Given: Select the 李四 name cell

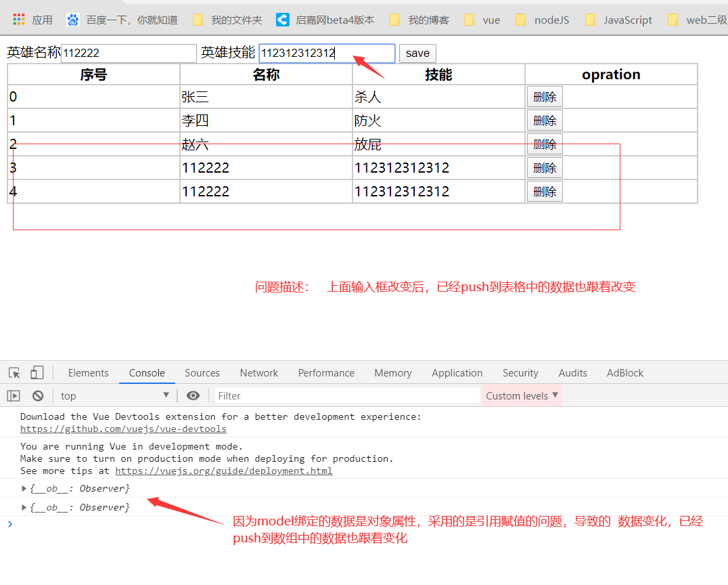Looking at the screenshot, I should [266, 121].
